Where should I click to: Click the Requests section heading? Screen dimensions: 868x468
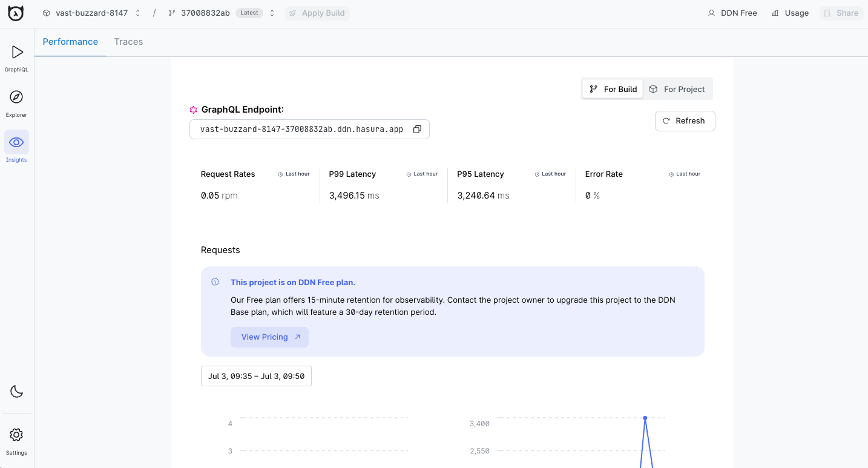tap(220, 250)
